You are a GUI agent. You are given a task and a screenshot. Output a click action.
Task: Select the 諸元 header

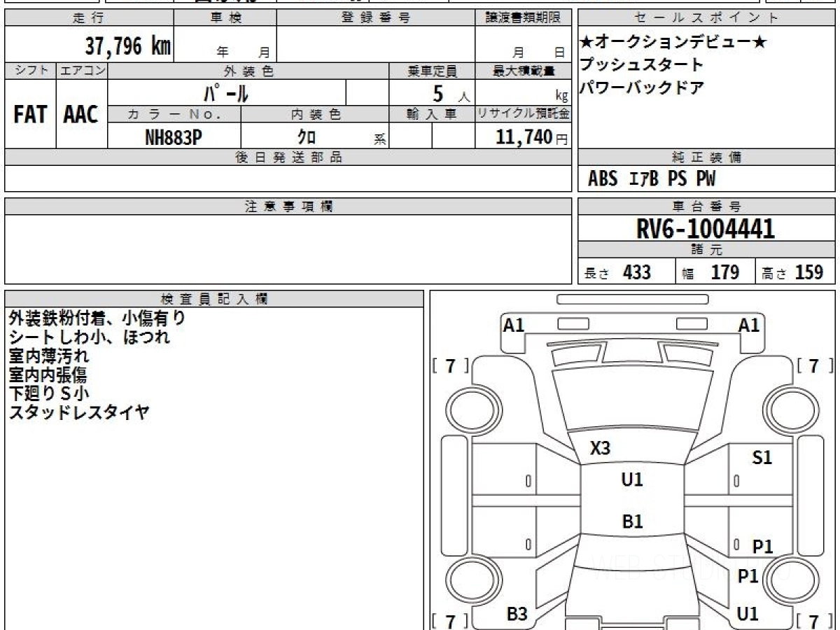tap(706, 250)
